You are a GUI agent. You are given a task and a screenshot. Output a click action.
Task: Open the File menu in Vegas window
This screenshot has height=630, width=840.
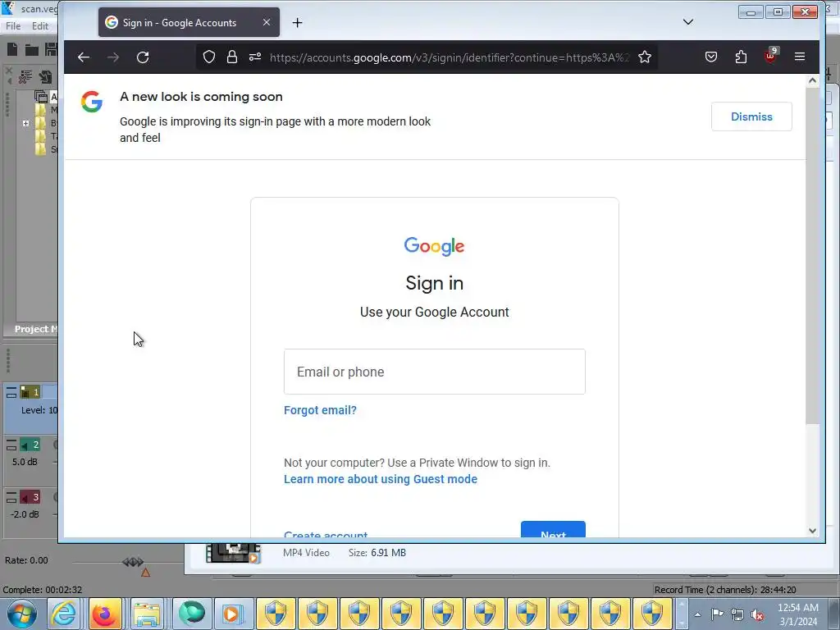tap(13, 25)
